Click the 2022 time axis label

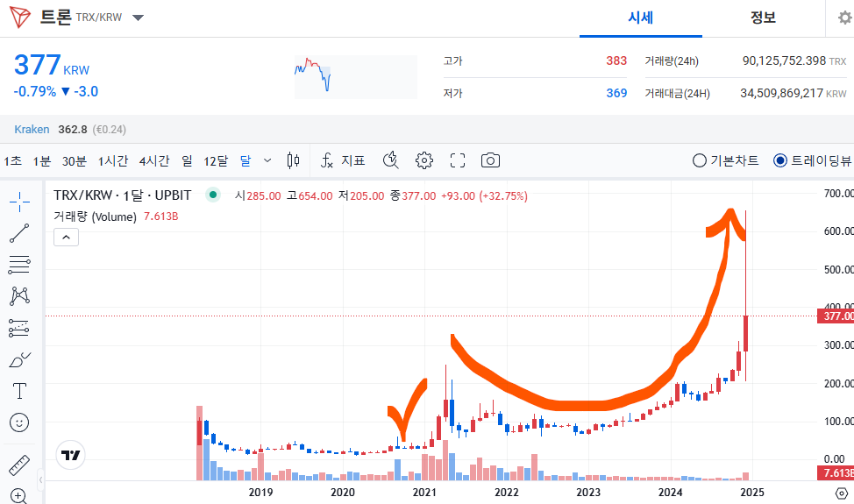507,493
